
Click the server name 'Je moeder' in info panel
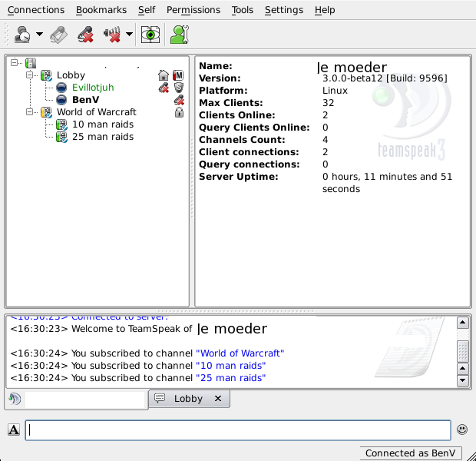[352, 67]
